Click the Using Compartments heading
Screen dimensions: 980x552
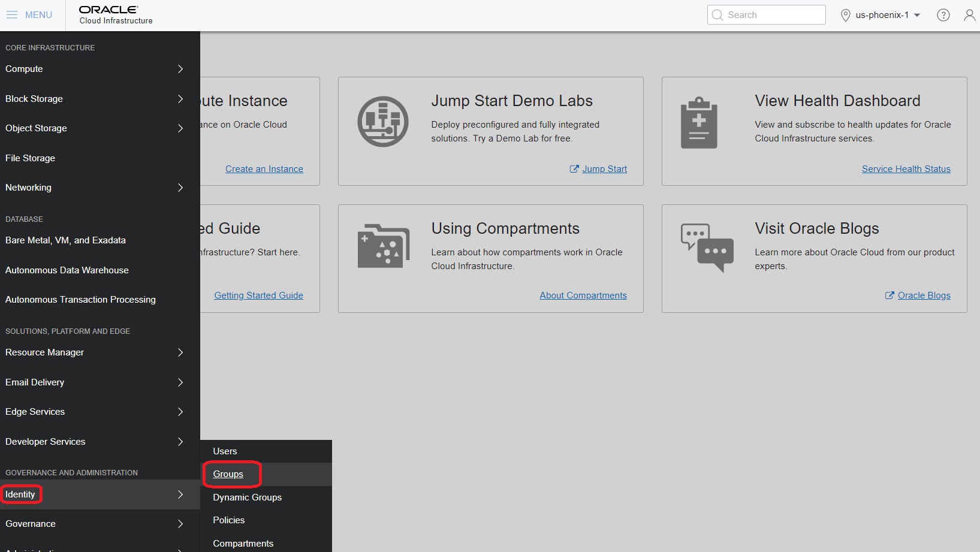click(505, 228)
